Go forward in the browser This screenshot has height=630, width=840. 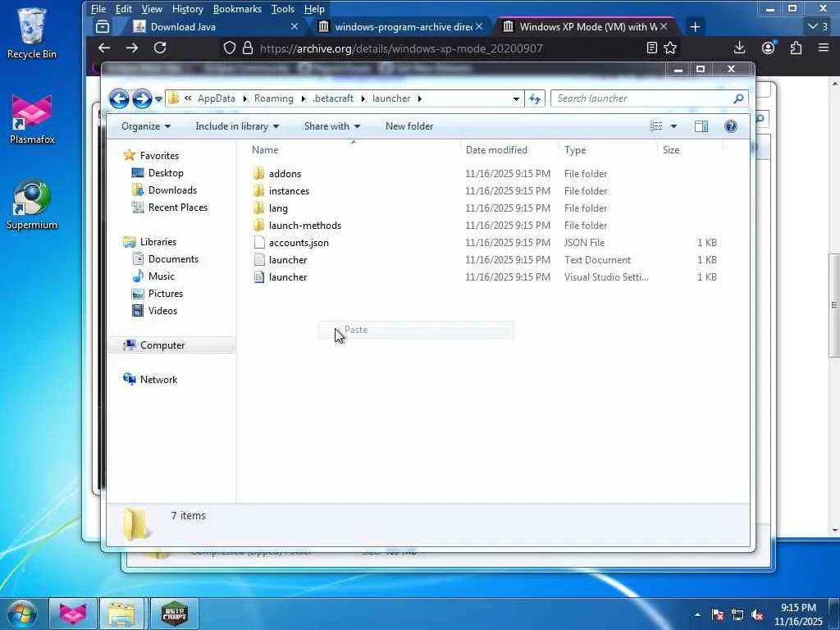(132, 48)
